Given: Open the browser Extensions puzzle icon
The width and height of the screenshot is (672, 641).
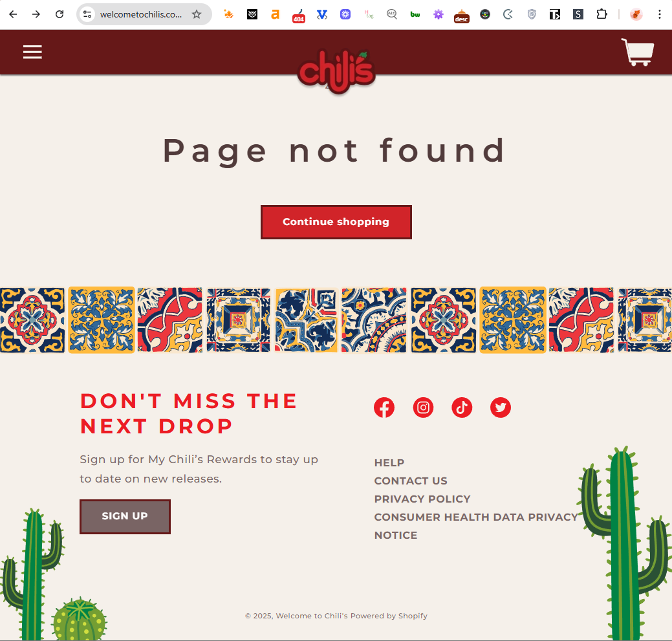Looking at the screenshot, I should point(602,15).
